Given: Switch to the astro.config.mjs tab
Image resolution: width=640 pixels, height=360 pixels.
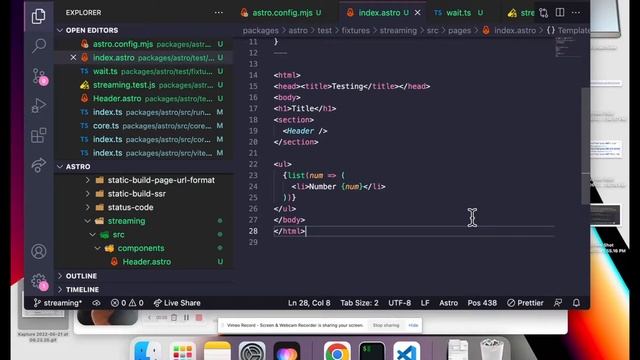Looking at the screenshot, I should coord(282,13).
